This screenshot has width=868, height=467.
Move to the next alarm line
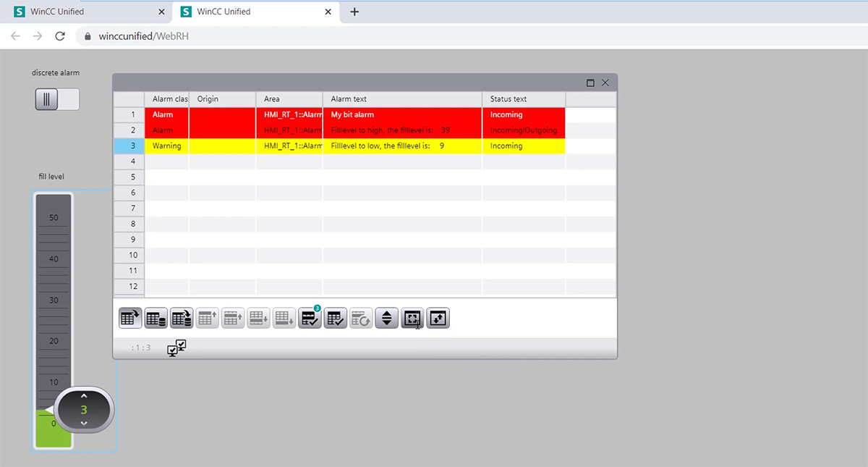[259, 318]
